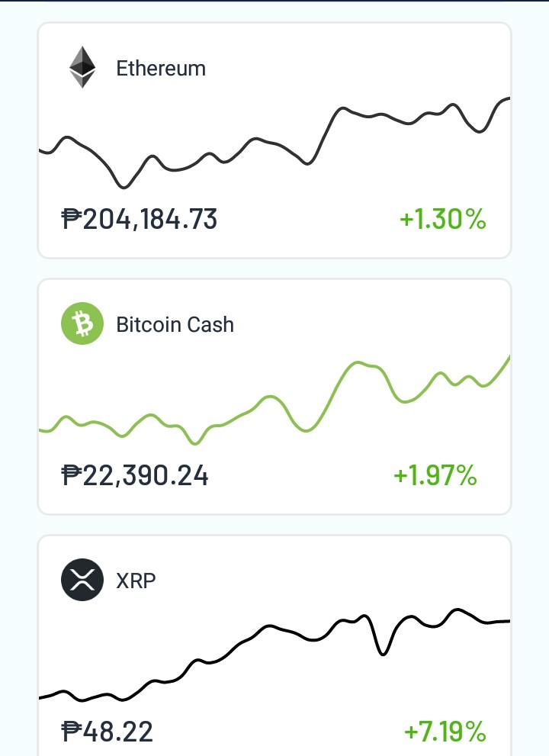Tap the black XRP logo icon

click(x=82, y=580)
